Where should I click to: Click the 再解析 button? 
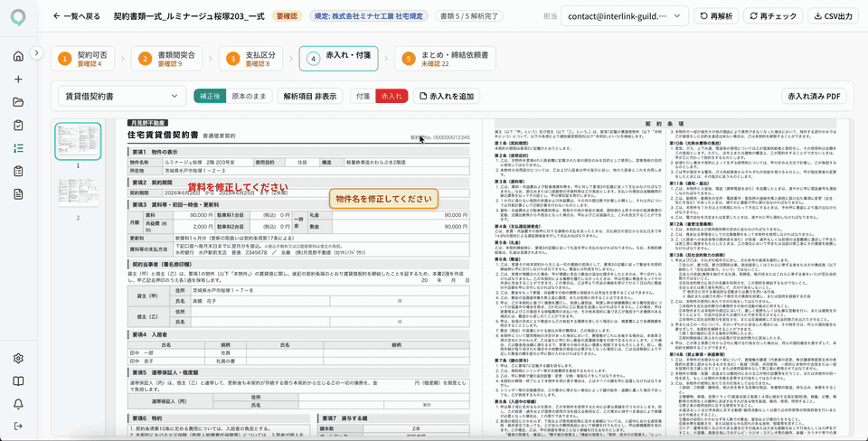pyautogui.click(x=716, y=16)
